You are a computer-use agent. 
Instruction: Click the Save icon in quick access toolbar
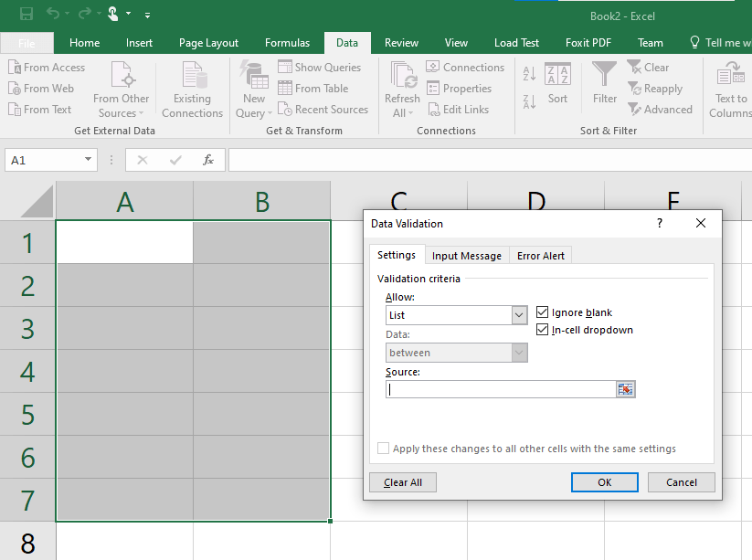pos(26,14)
